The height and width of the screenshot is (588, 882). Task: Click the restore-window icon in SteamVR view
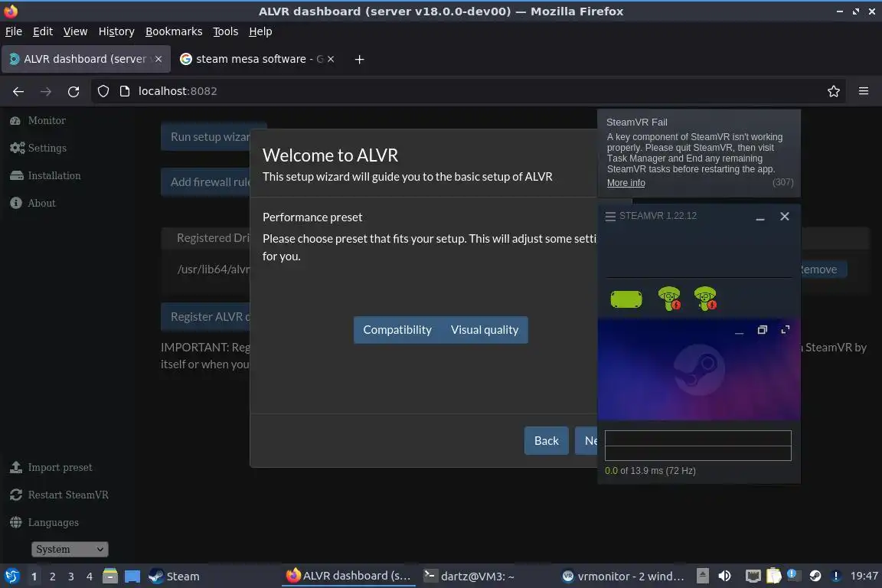pyautogui.click(x=763, y=330)
